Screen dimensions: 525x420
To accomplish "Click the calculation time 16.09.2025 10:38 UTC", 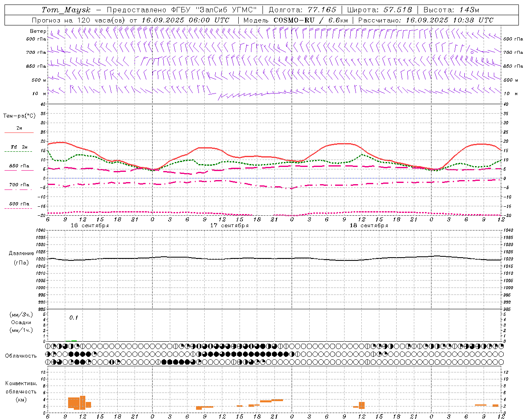I will [450, 20].
